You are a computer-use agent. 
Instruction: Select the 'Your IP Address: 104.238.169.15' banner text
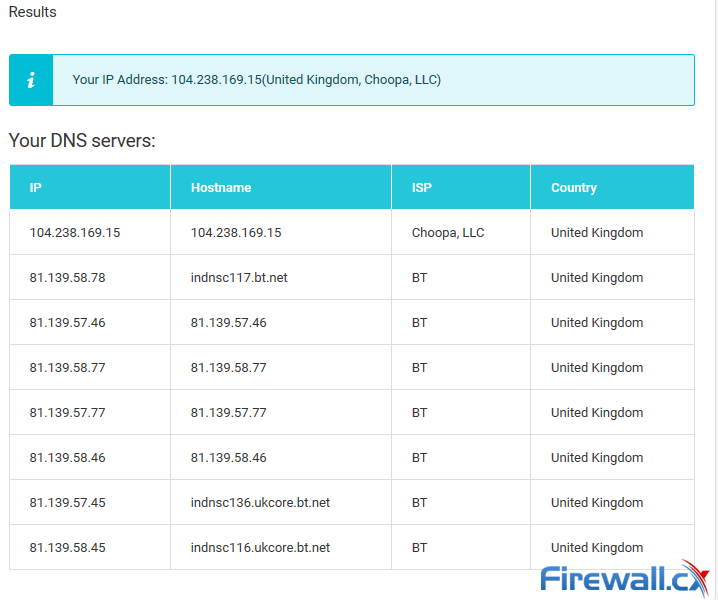pos(167,80)
